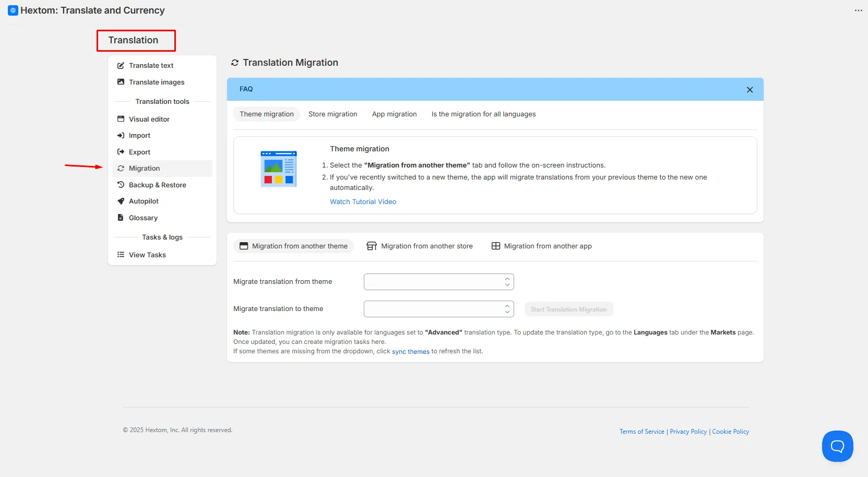Image resolution: width=868 pixels, height=477 pixels.
Task: Switch to the Store migration FAQ tab
Action: pyautogui.click(x=333, y=114)
